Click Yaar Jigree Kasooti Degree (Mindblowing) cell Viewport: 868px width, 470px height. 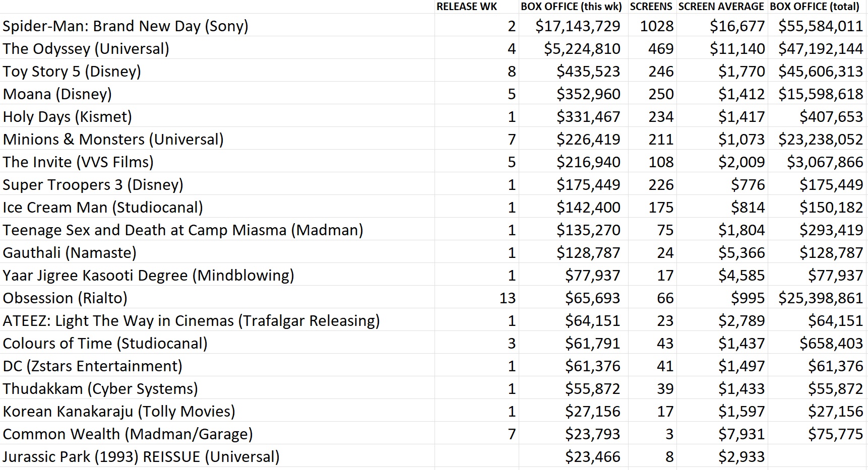[x=148, y=276]
